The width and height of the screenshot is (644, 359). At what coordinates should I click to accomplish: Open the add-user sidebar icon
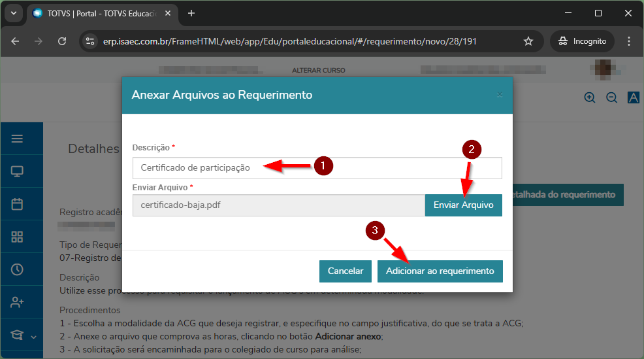(x=18, y=302)
